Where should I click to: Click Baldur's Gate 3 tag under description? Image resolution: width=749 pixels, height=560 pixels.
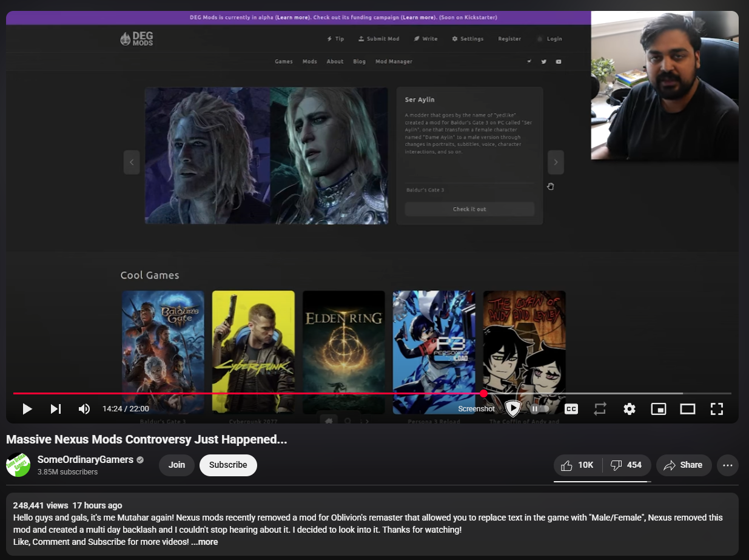point(425,190)
